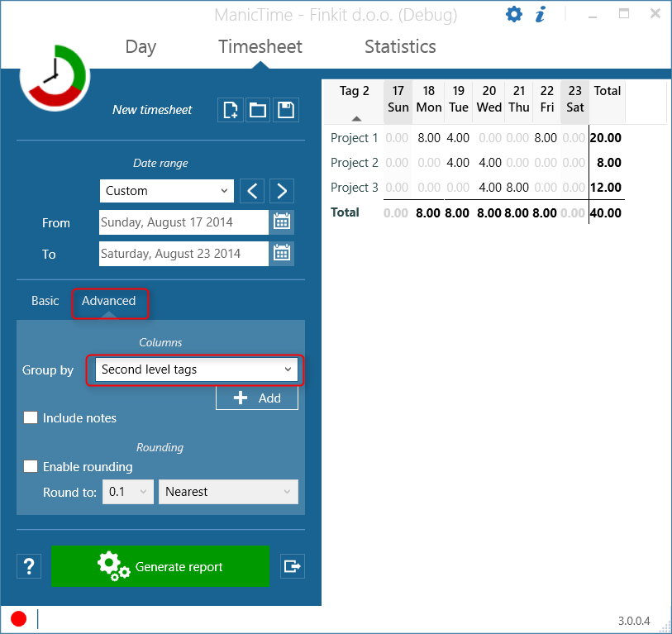This screenshot has width=672, height=634.
Task: Open the Round to 0.1 dropdown
Action: [x=128, y=492]
